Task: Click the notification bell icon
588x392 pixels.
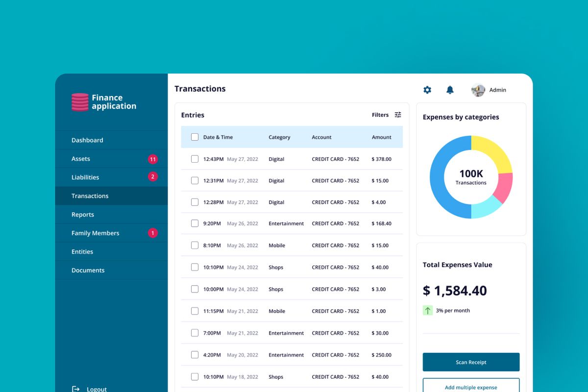Action: [450, 90]
